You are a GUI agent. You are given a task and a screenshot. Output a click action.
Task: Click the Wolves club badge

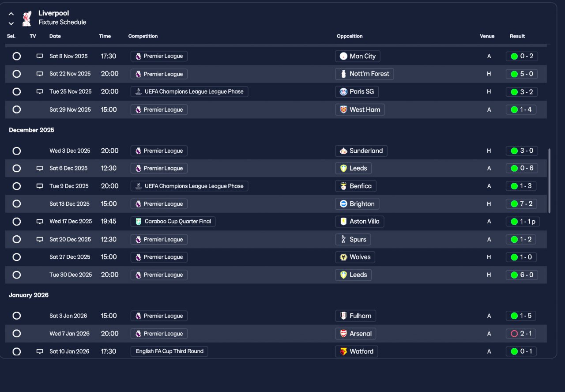[343, 257]
